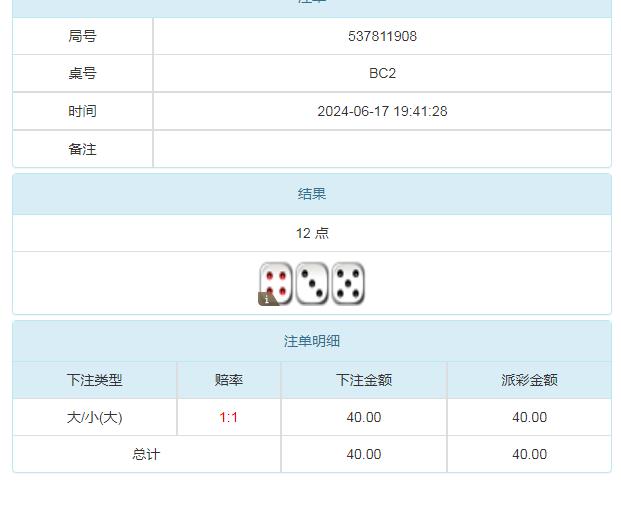Click the timestamp 2024-06-17 19:41:28

[382, 111]
